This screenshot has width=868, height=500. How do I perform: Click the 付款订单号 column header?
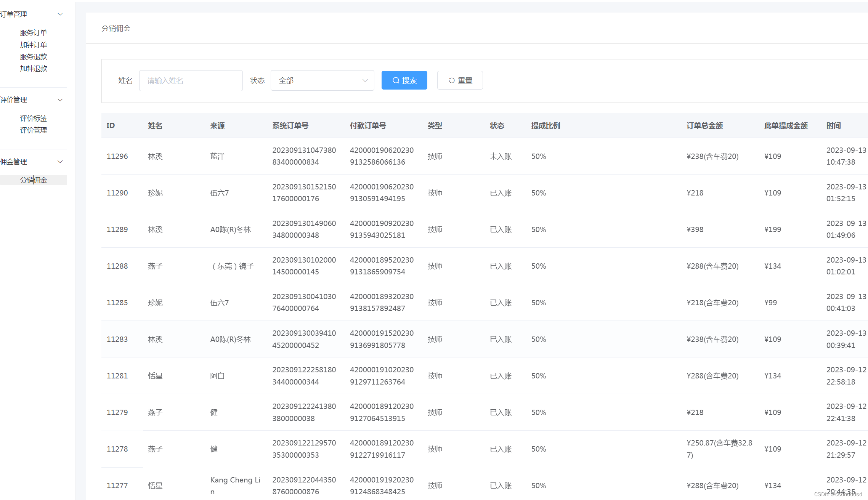(368, 125)
